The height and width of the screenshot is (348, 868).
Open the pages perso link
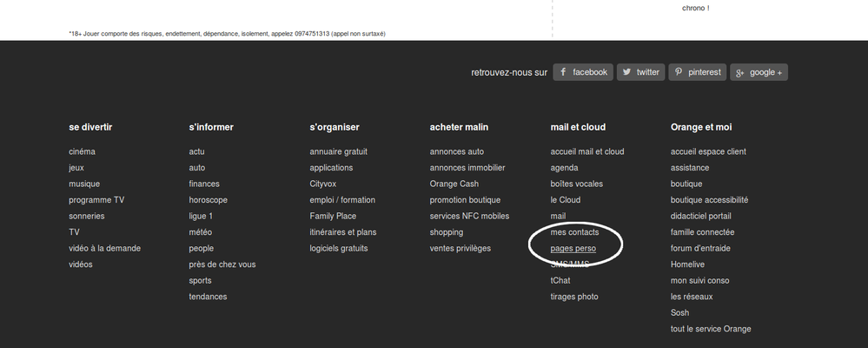573,248
